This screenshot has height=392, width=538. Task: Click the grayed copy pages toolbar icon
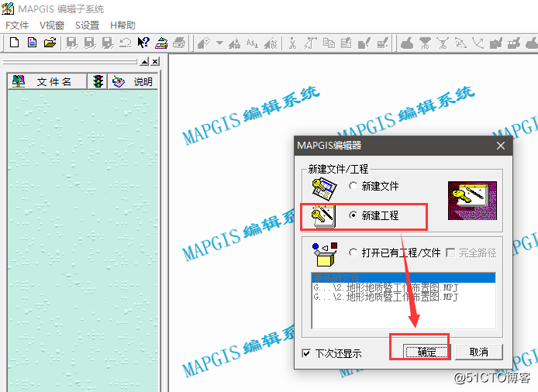pyautogui.click(x=329, y=43)
